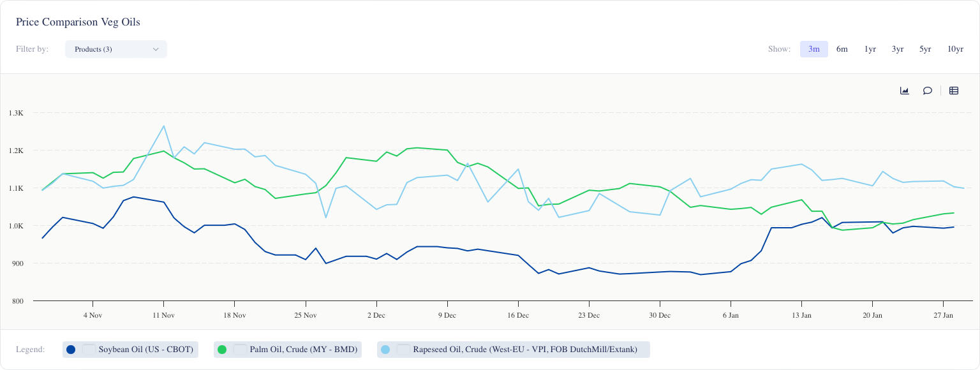Click the Soybean Oil (US - CBOT) legend label
The height and width of the screenshot is (370, 980).
coord(145,350)
